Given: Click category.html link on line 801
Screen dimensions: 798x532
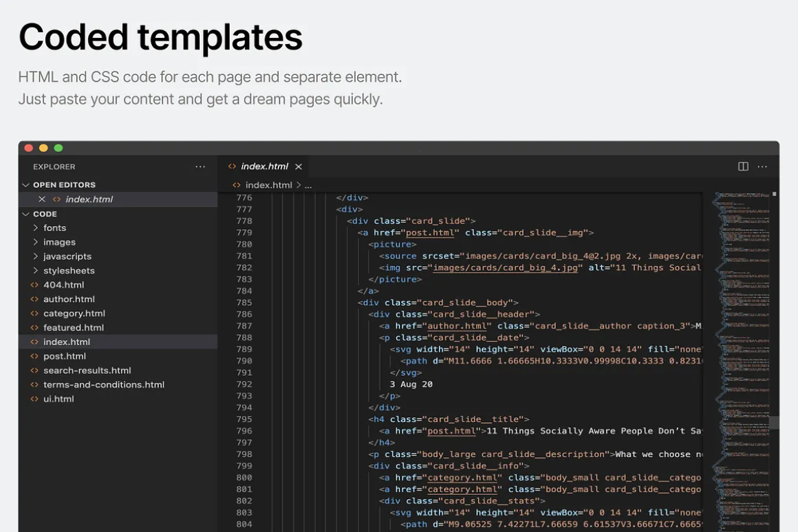Looking at the screenshot, I should click(462, 489).
